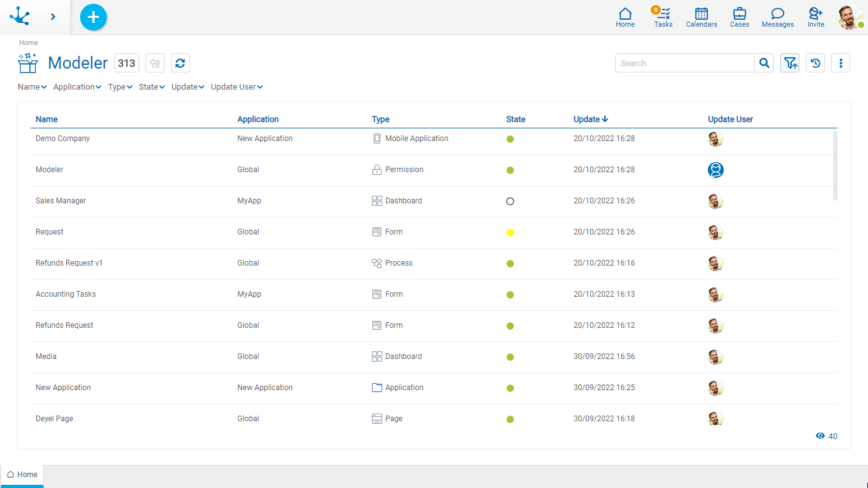Screen dimensions: 868x488
Task: Click the Deyel Page type icon
Action: coord(377,419)
